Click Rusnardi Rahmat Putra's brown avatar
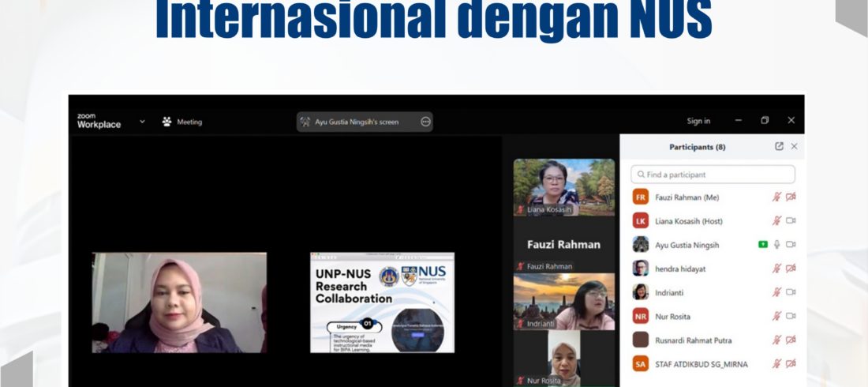Screen dimensions: 868x387 [641, 340]
